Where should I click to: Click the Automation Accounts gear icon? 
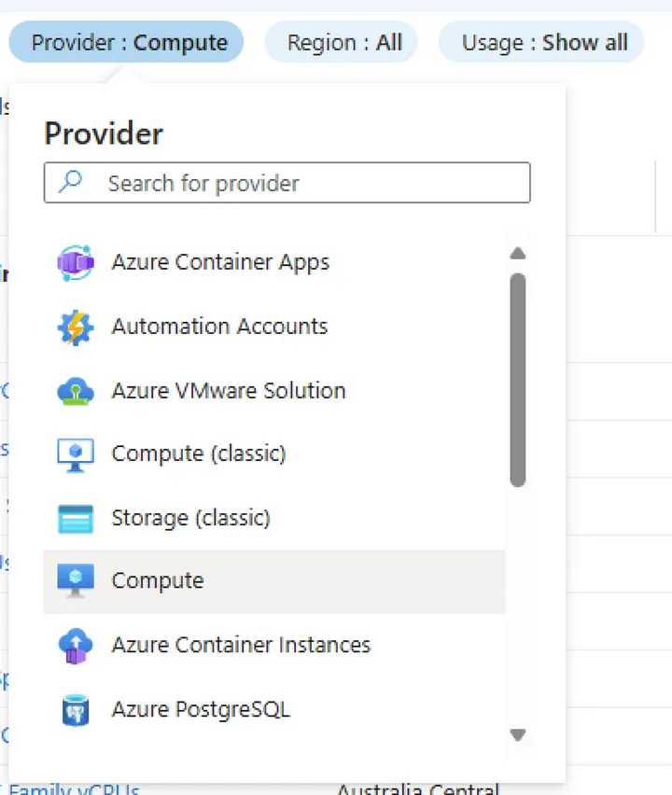coord(75,327)
